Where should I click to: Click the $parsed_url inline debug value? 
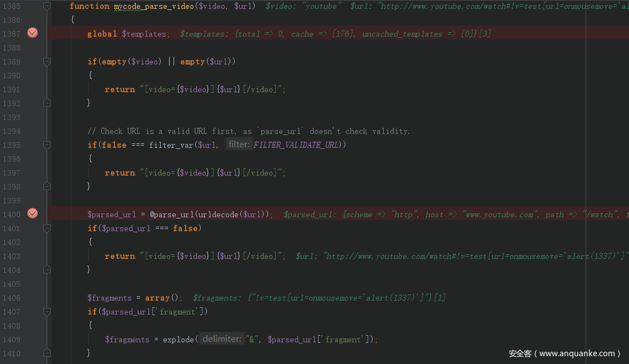(456, 215)
